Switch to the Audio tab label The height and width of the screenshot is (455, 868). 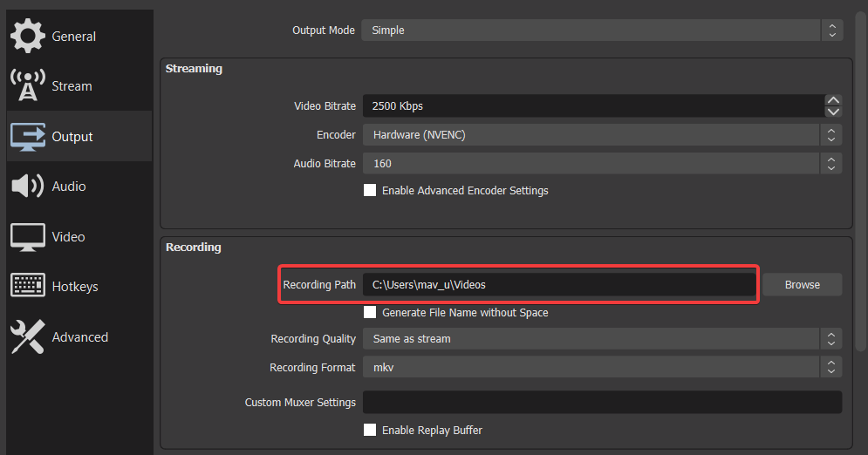pos(69,187)
